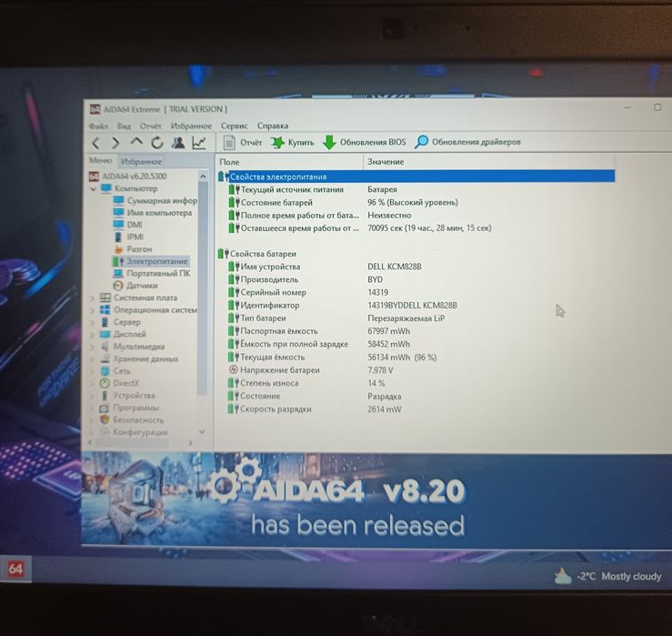Select the Свойства электропитания header row
672x636 pixels.
click(x=416, y=177)
